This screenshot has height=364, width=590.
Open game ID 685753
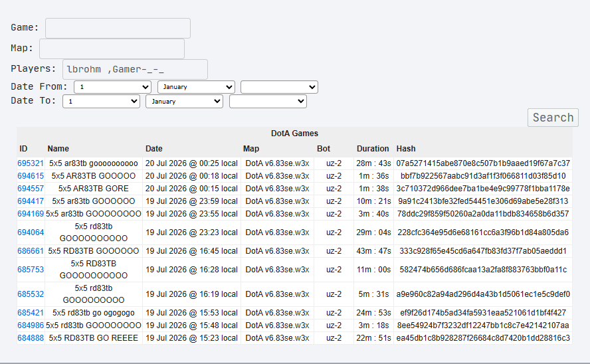pos(31,270)
